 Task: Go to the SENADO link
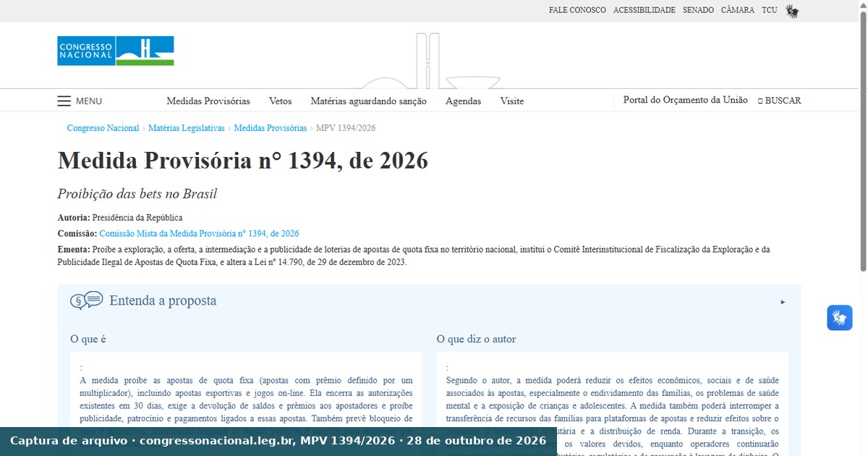pyautogui.click(x=698, y=10)
